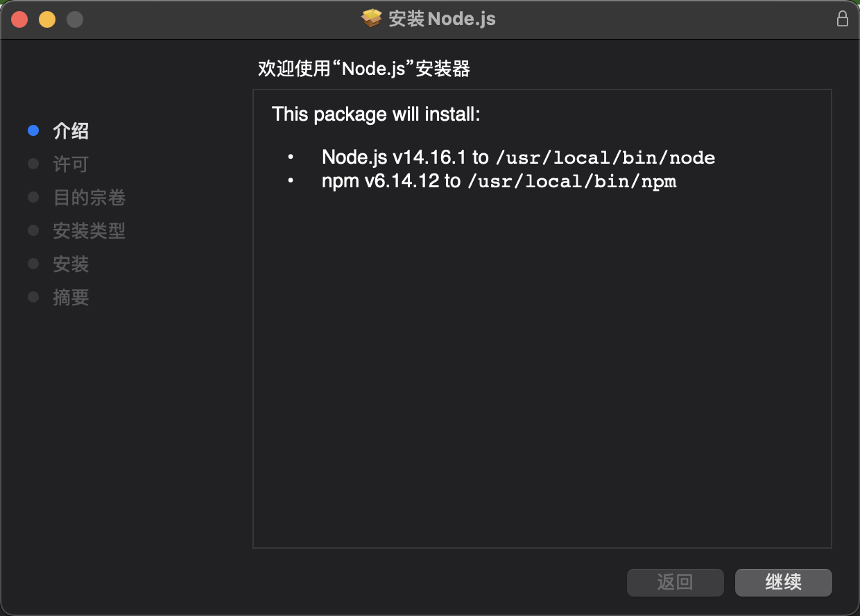The height and width of the screenshot is (616, 860).
Task: Click the step dot beside 安装
Action: [x=33, y=263]
